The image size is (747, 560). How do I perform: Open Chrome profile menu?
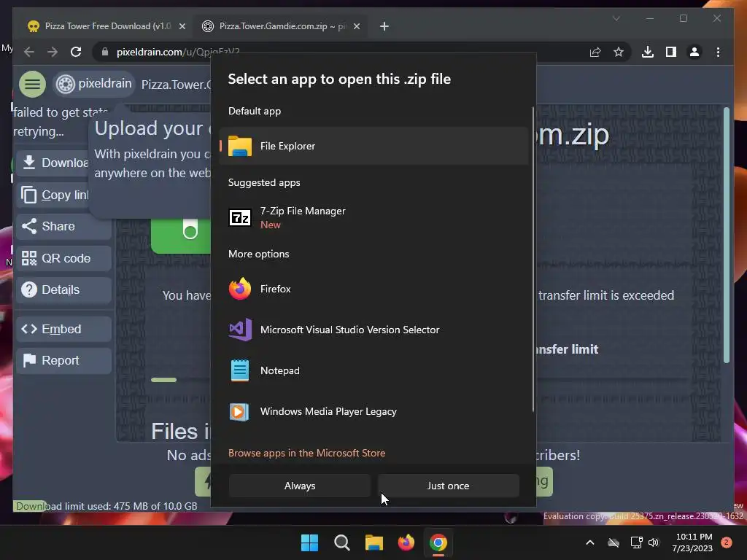point(694,52)
